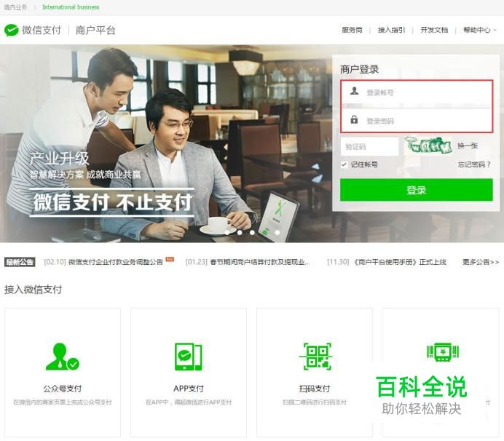Click the 公众号支付 person icon
This screenshot has height=441, width=504.
tap(63, 357)
